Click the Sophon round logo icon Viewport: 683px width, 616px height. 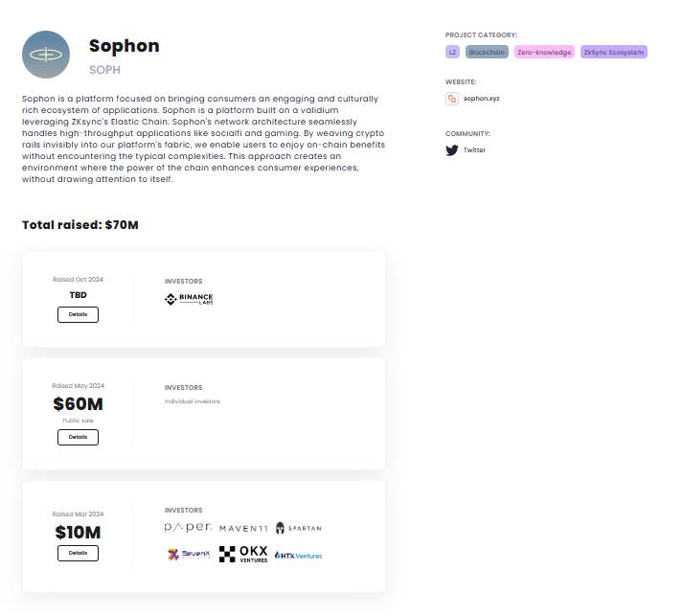click(46, 55)
